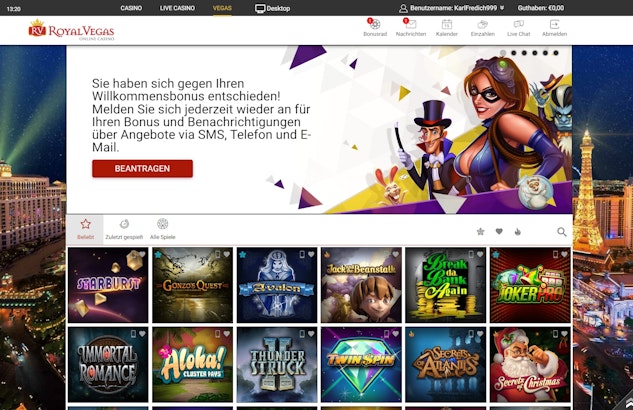Toggle the heart on Gonzo's Quest
The height and width of the screenshot is (410, 633).
(226, 254)
